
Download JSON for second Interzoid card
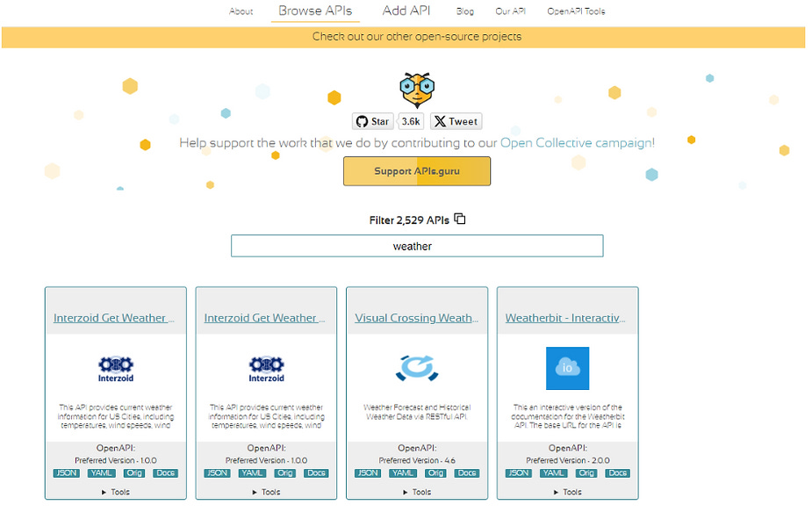tap(217, 473)
